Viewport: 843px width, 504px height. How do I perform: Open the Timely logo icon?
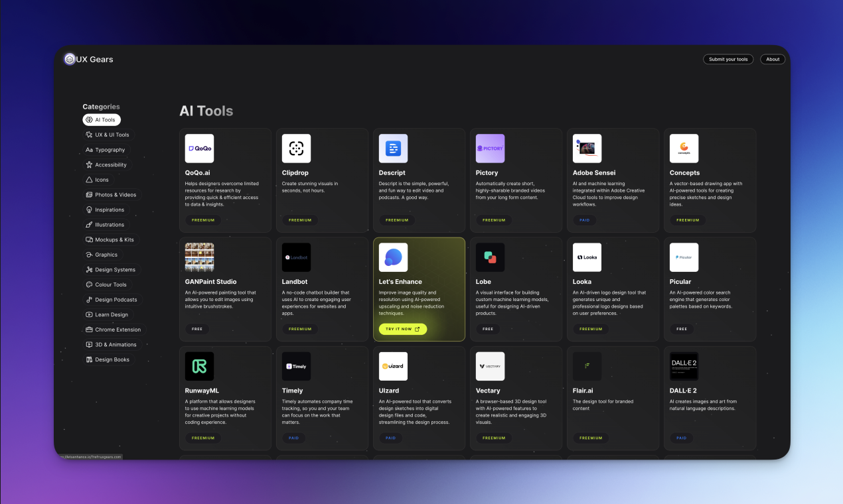coord(296,366)
